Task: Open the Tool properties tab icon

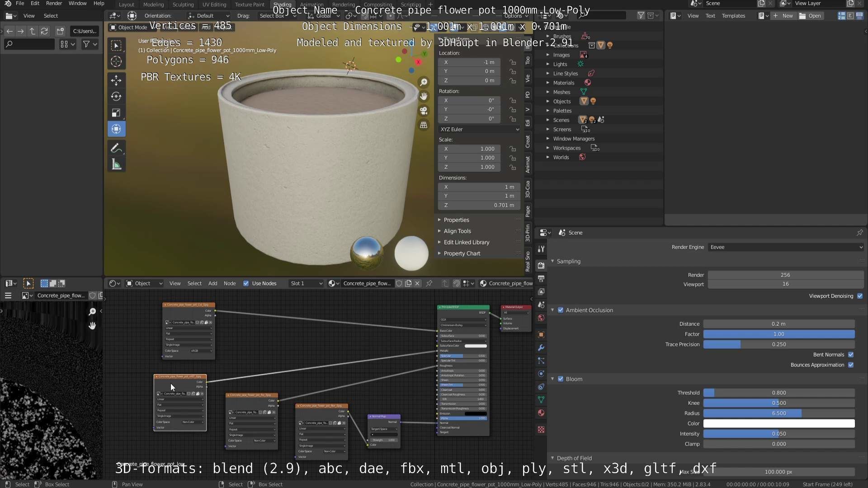Action: [x=541, y=249]
